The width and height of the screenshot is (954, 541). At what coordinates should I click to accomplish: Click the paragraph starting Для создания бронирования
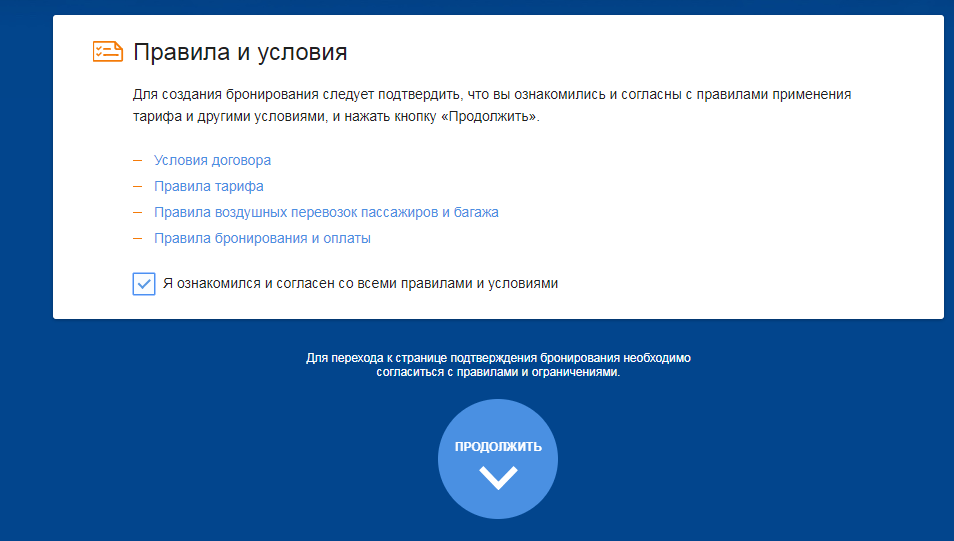pos(491,95)
